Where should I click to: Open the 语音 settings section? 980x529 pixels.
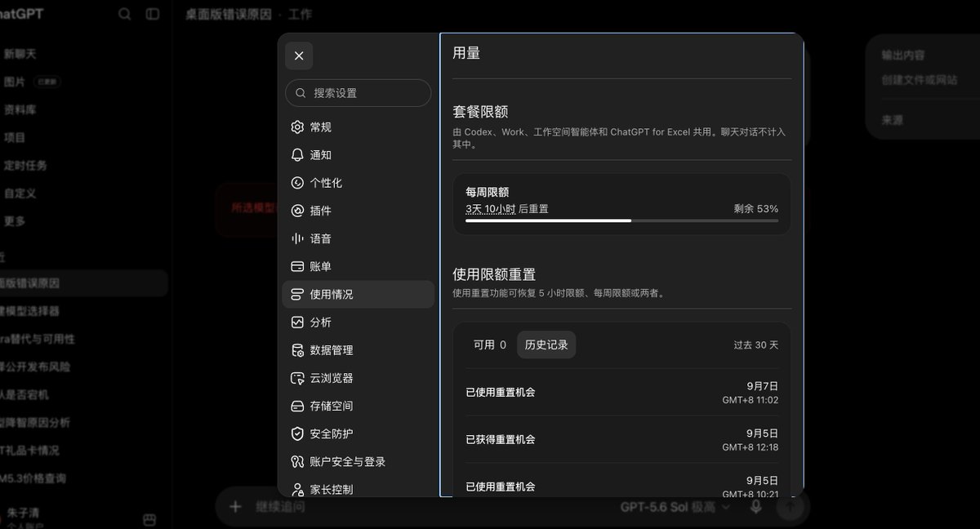tap(358, 238)
